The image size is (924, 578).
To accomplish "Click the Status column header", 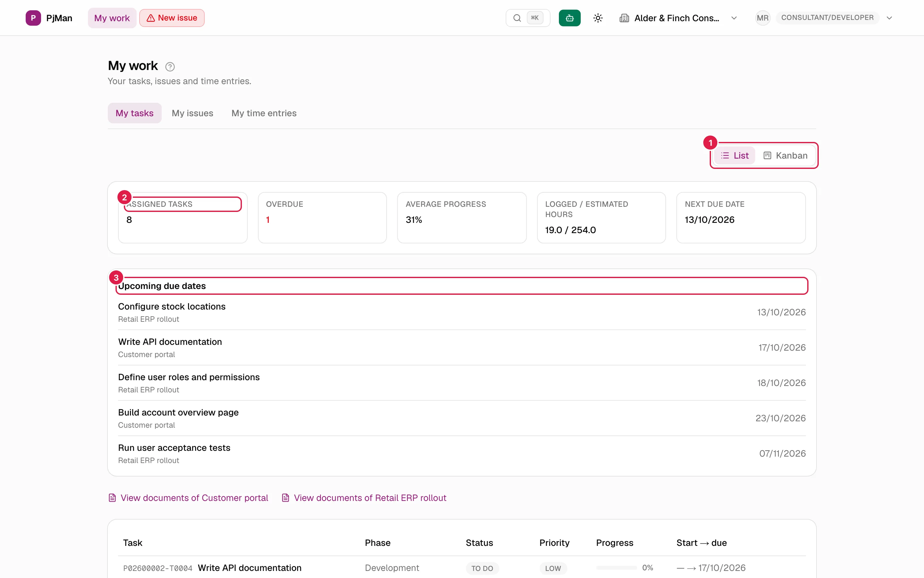I will [x=479, y=543].
